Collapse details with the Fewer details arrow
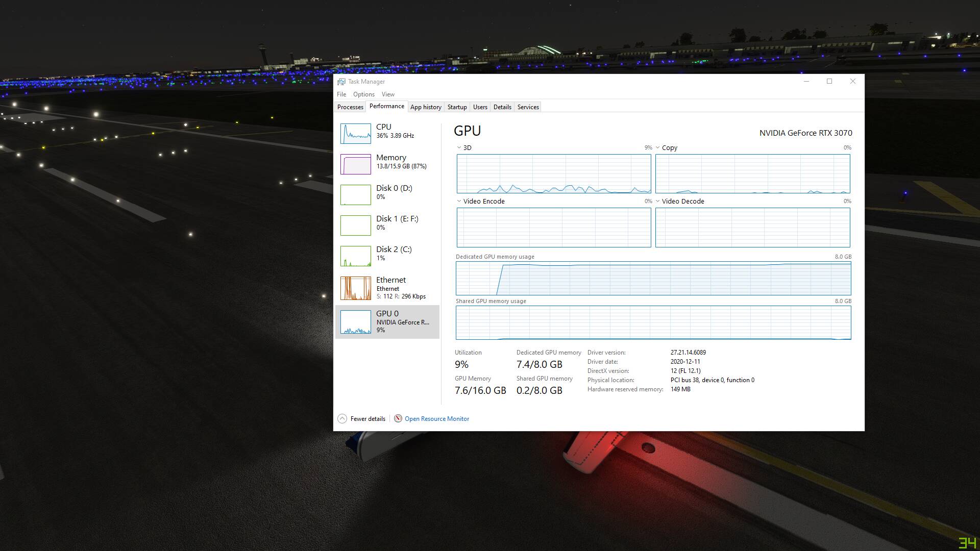The height and width of the screenshot is (551, 980). tap(342, 419)
